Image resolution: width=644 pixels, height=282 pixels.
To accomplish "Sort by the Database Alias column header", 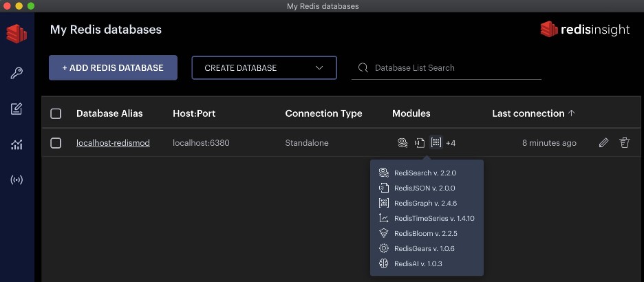I will (109, 113).
